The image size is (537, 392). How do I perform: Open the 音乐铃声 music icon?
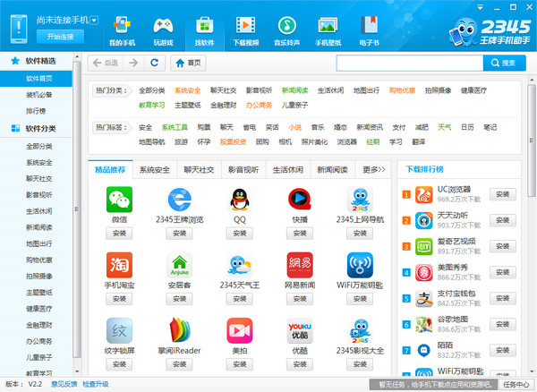[x=286, y=25]
